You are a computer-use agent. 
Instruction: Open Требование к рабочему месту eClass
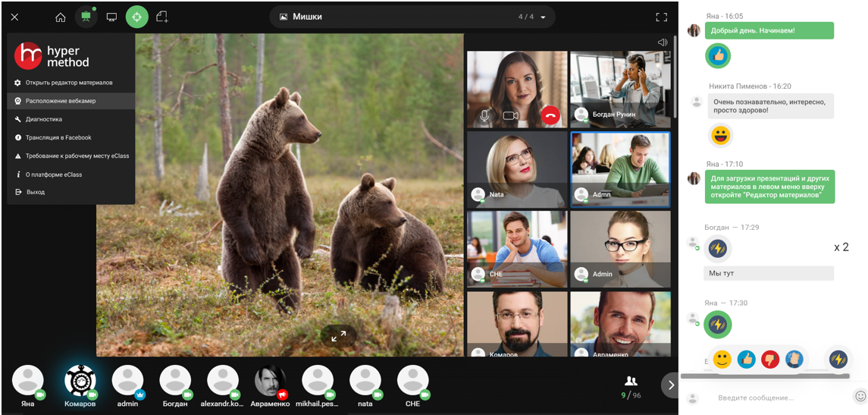point(71,156)
